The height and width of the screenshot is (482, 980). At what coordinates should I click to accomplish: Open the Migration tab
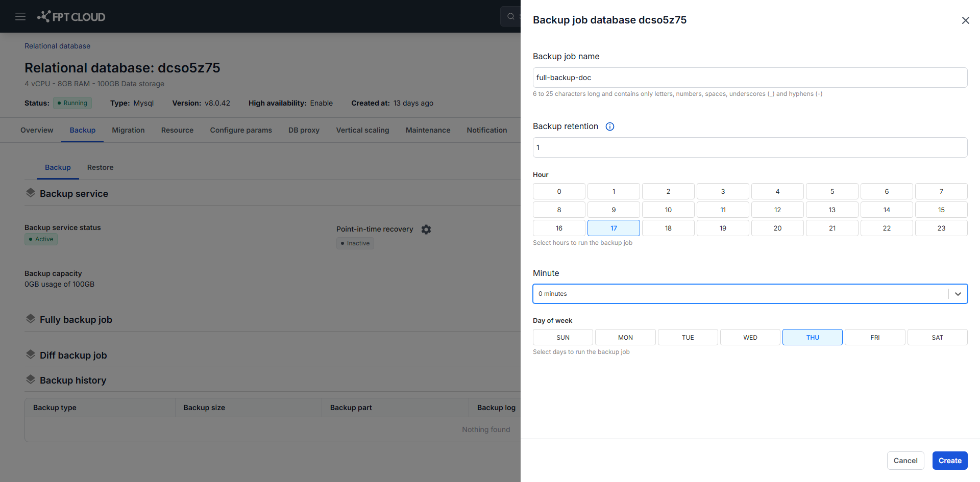128,130
